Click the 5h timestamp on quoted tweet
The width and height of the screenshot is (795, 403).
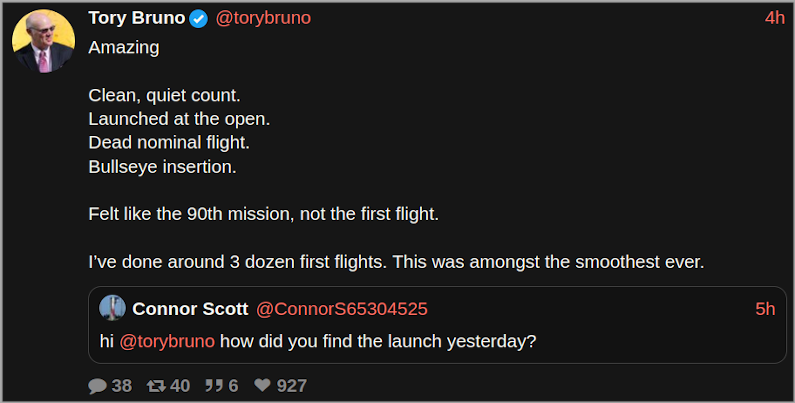pos(764,309)
